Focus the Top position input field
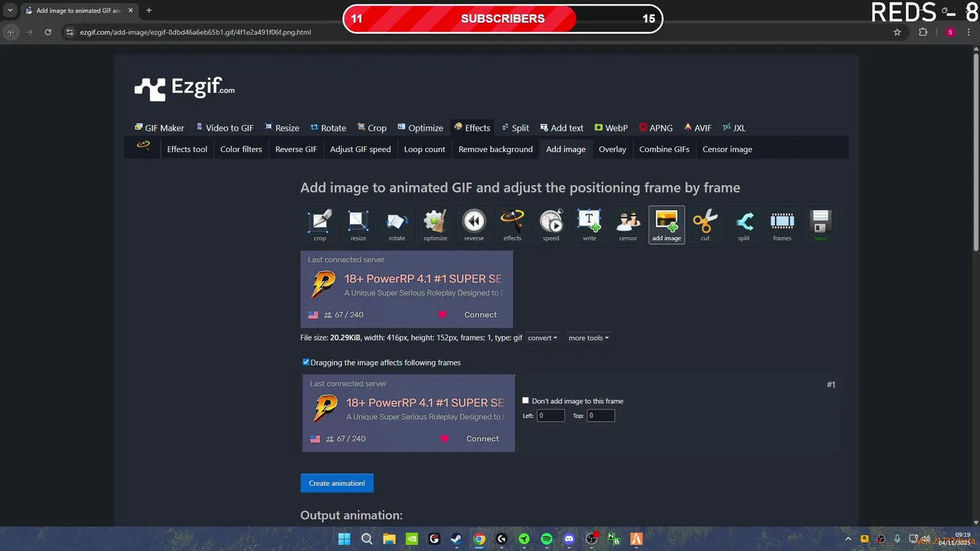This screenshot has width=980, height=551. (600, 416)
